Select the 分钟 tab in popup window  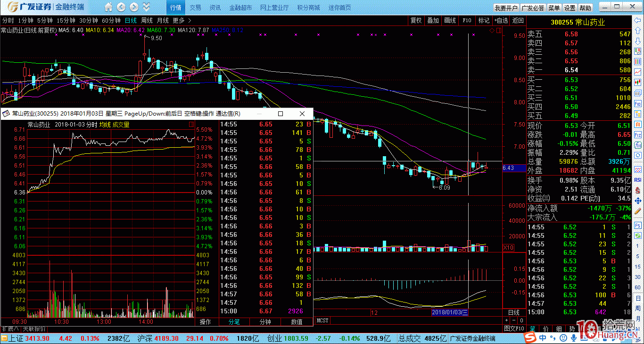click(266, 322)
